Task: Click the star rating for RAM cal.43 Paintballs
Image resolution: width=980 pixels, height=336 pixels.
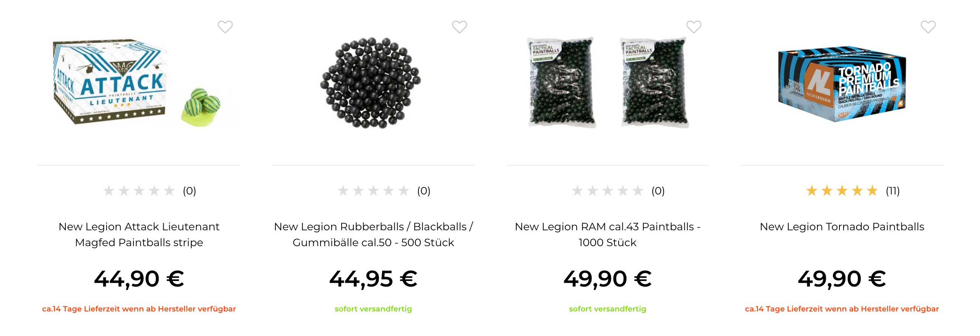Action: pyautogui.click(x=608, y=190)
